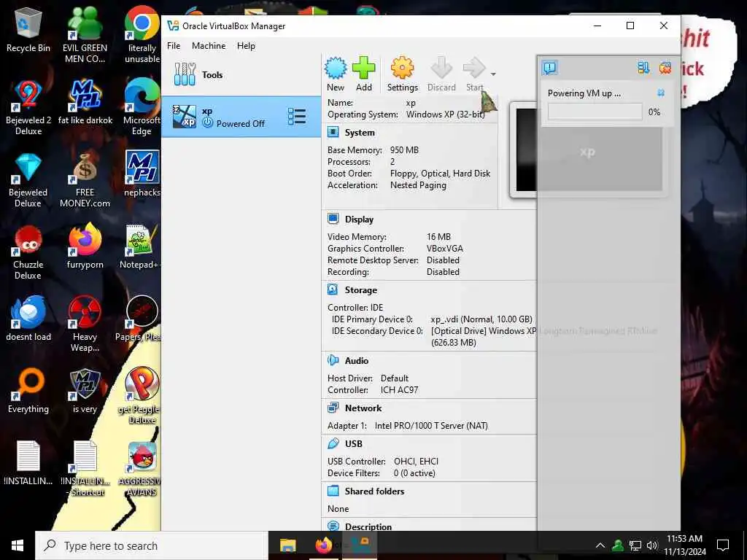Click the 'Windows XP (32-bit)' operating system text

tap(446, 114)
